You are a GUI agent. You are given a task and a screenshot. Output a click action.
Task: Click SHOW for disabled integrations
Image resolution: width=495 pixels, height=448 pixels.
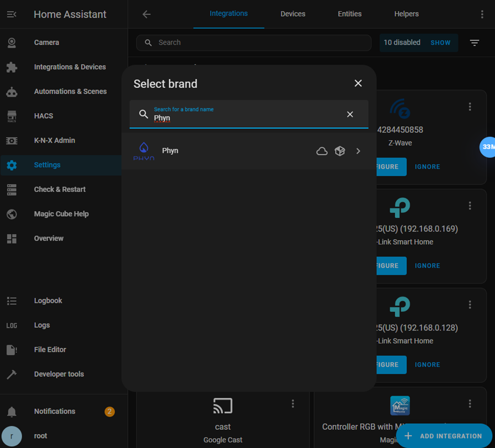click(440, 42)
